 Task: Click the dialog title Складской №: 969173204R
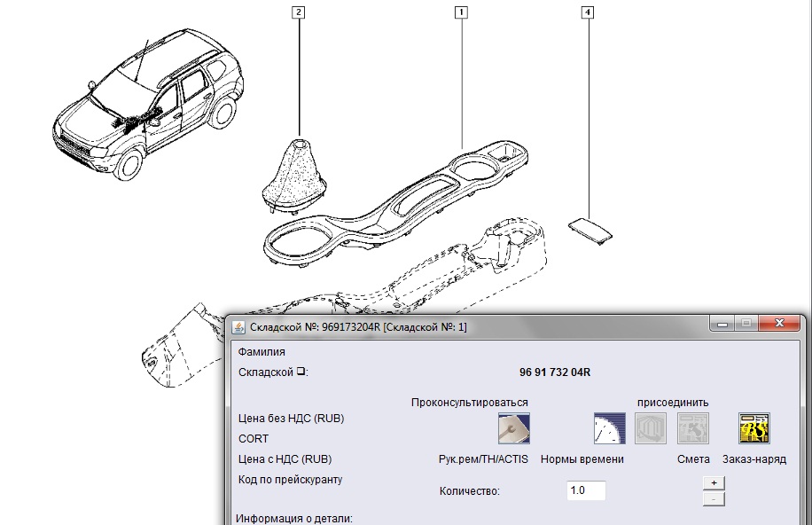358,327
